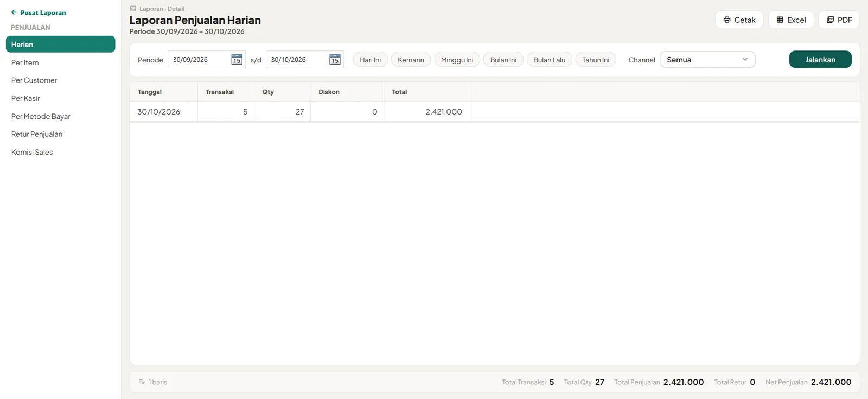Select the 30/10/2026 date cell
The width and height of the screenshot is (868, 399).
163,111
